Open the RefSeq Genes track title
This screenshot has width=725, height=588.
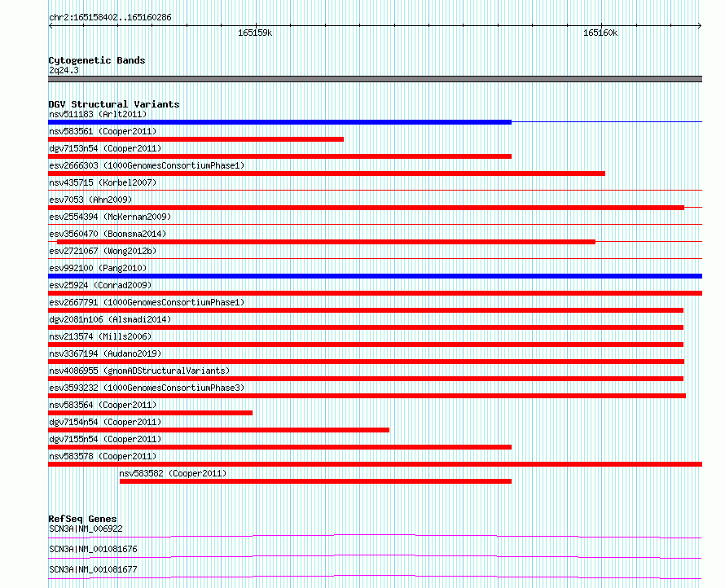pyautogui.click(x=82, y=519)
